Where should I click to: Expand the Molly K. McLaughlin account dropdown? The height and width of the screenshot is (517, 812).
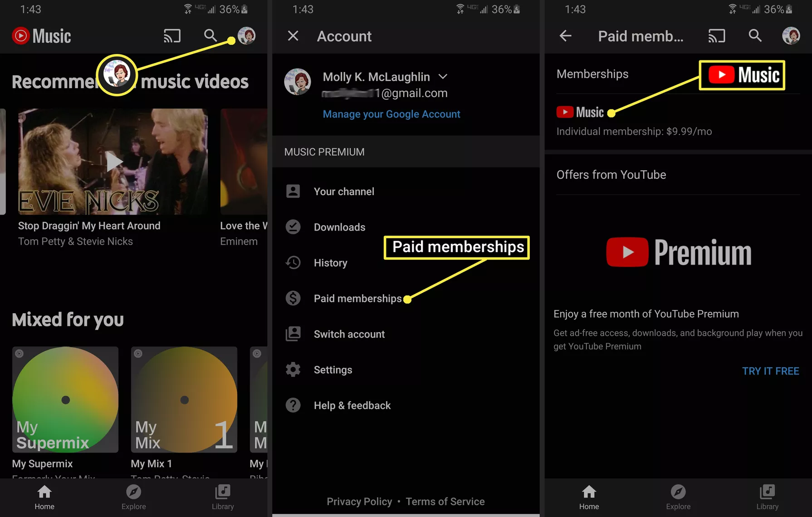(443, 77)
